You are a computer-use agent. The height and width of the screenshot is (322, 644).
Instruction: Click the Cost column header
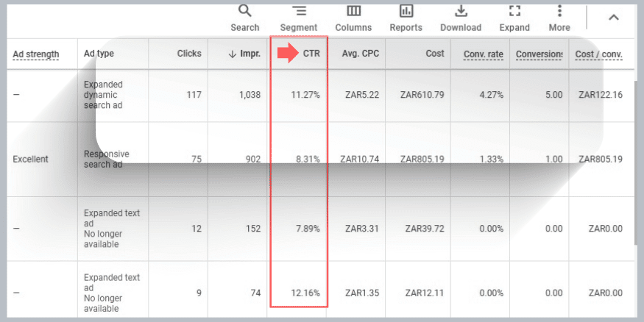click(x=434, y=54)
